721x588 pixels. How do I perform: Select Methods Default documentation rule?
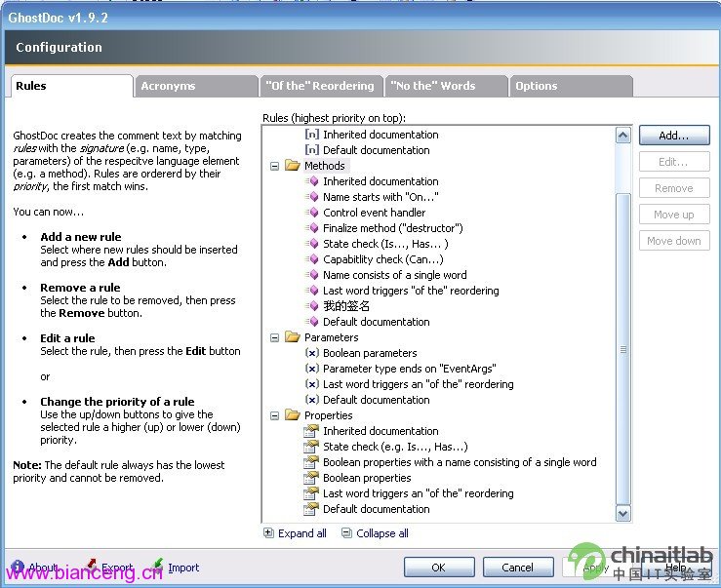(377, 322)
